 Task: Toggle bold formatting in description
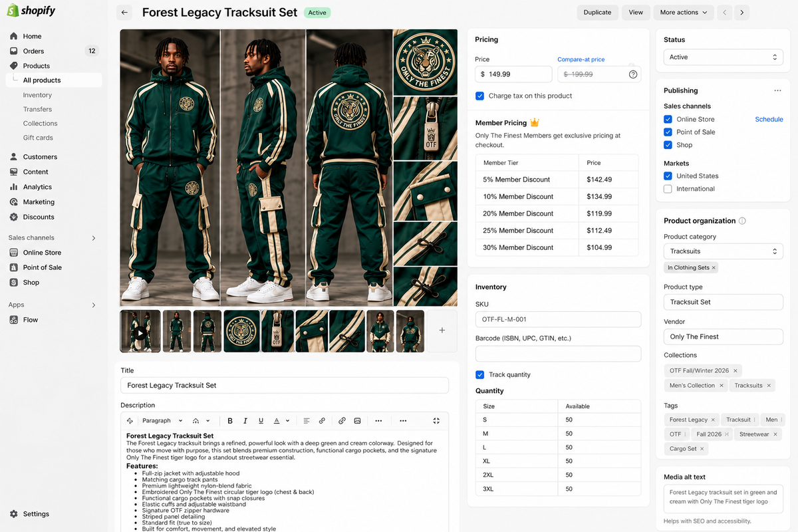230,421
